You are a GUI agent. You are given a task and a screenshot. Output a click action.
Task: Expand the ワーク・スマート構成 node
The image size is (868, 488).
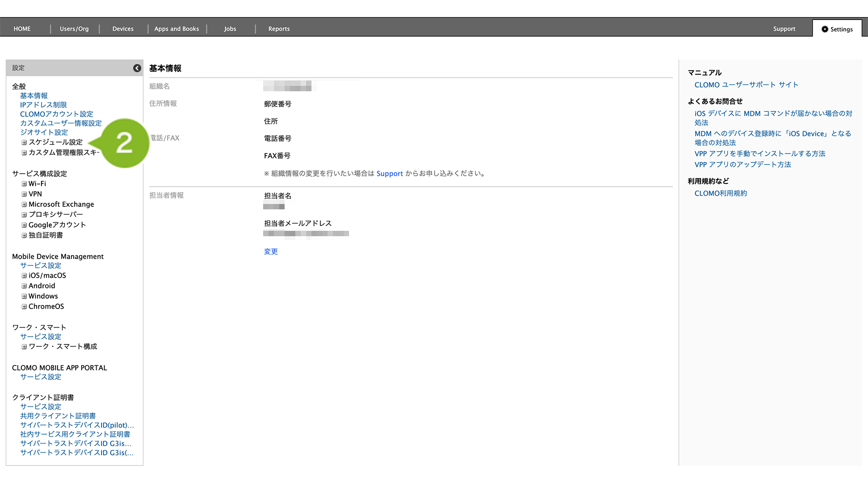click(24, 347)
